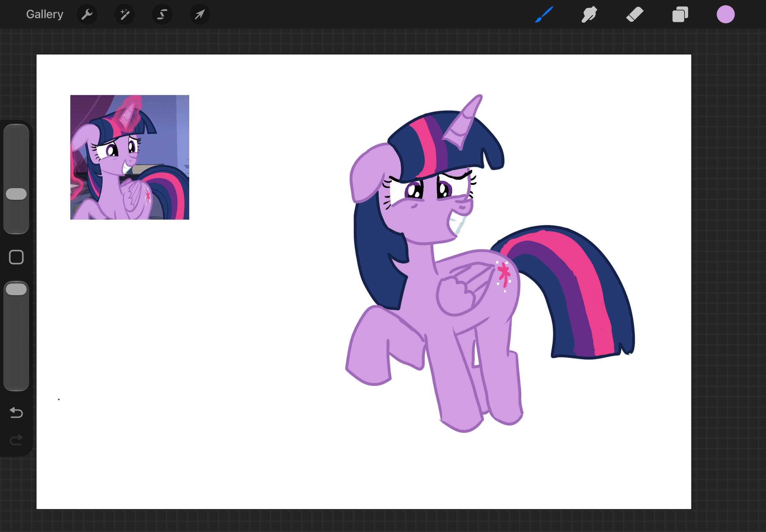Click the brush opacity slider handle
Screen dimensions: 766x532
16,289
